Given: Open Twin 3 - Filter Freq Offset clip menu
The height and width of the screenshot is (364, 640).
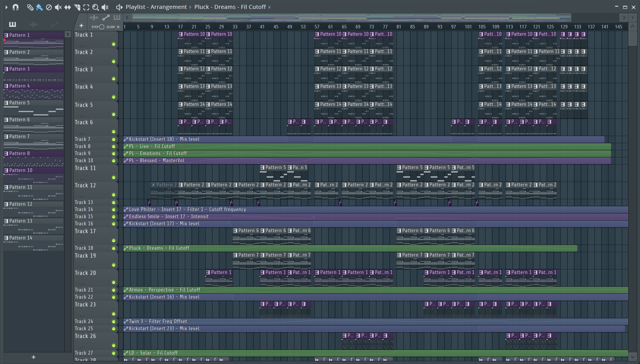Looking at the screenshot, I should tap(126, 322).
